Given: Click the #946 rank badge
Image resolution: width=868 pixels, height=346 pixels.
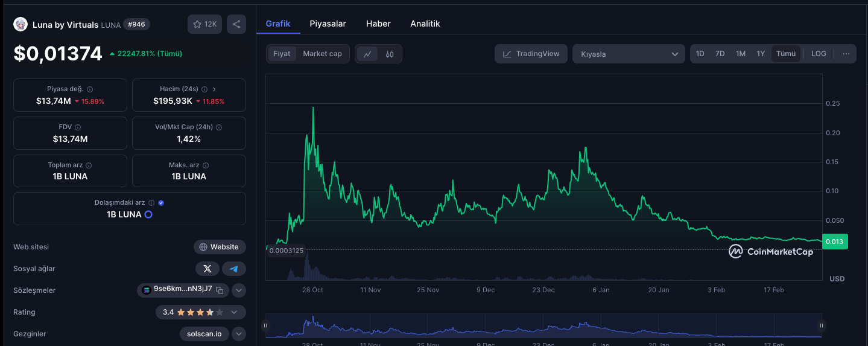Looking at the screenshot, I should pyautogui.click(x=137, y=25).
